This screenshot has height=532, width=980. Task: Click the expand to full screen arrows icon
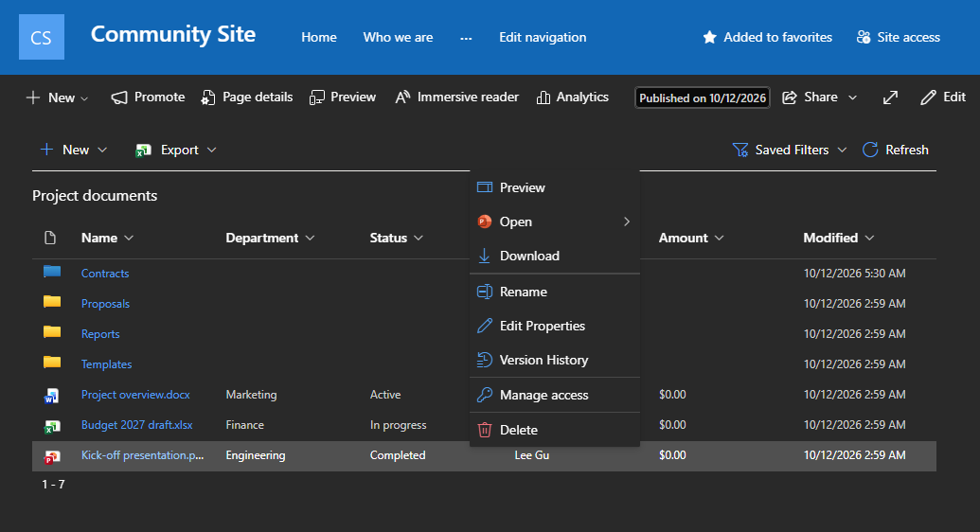tap(890, 98)
